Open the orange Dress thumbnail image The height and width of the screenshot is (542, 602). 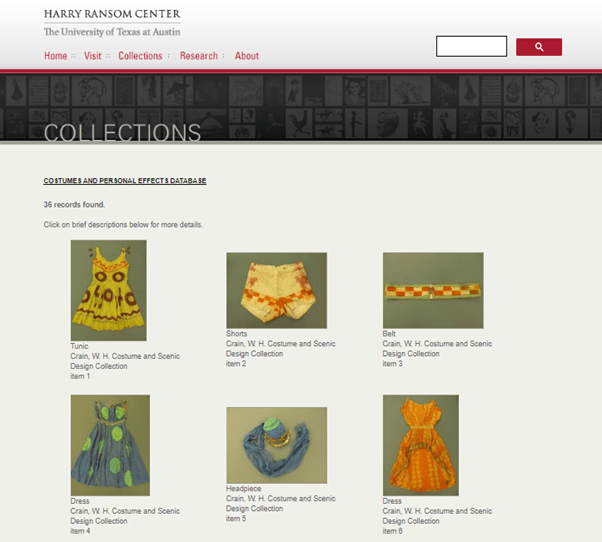[420, 445]
